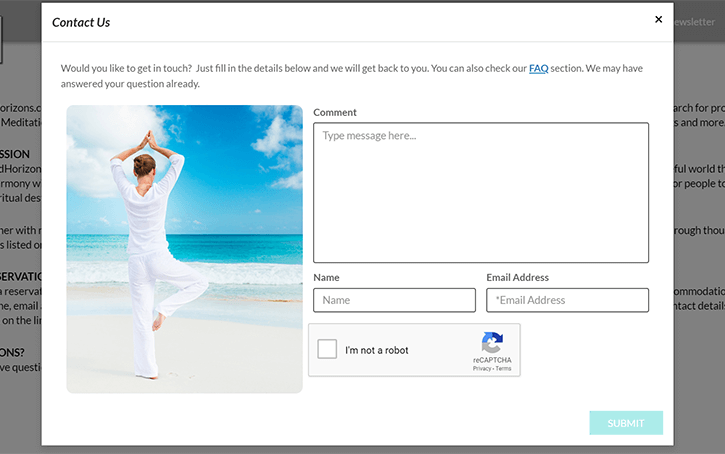The height and width of the screenshot is (454, 725).
Task: Focus the Email Address input field
Action: [x=567, y=300]
